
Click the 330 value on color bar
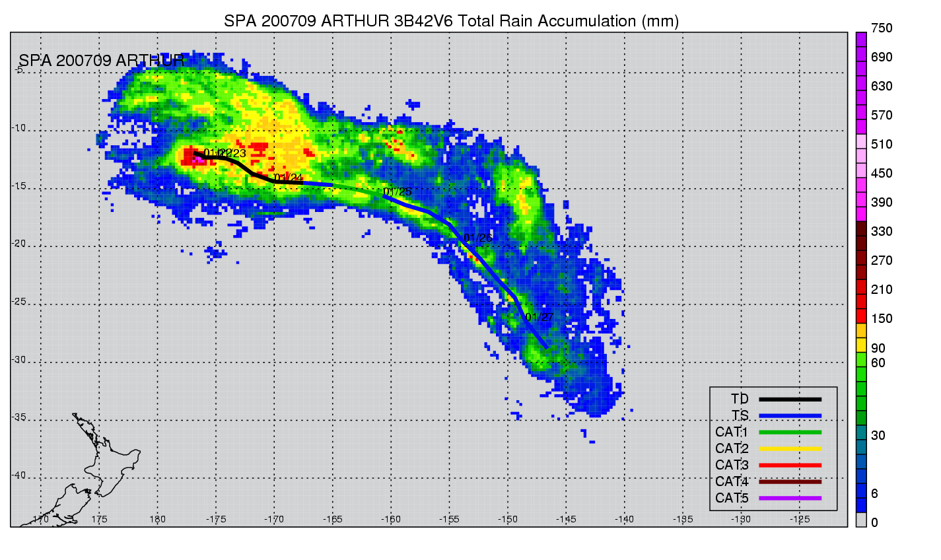click(882, 232)
